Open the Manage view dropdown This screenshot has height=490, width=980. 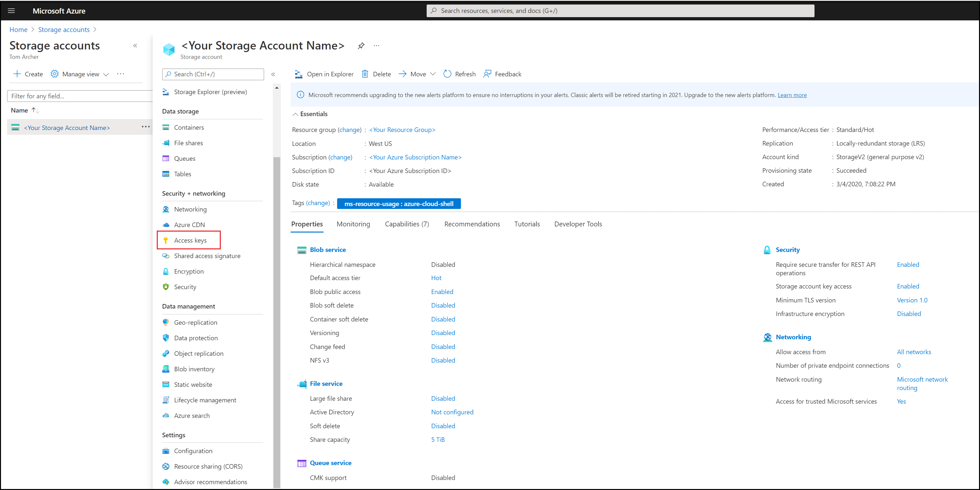pos(80,74)
